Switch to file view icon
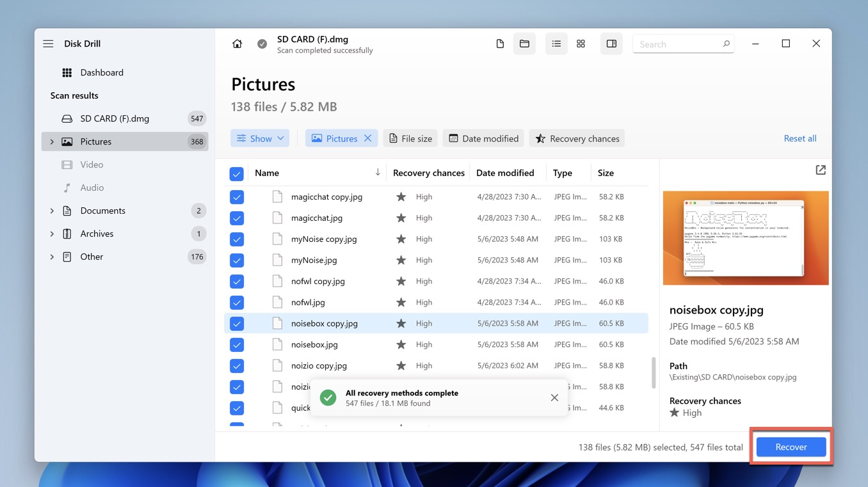 [500, 44]
